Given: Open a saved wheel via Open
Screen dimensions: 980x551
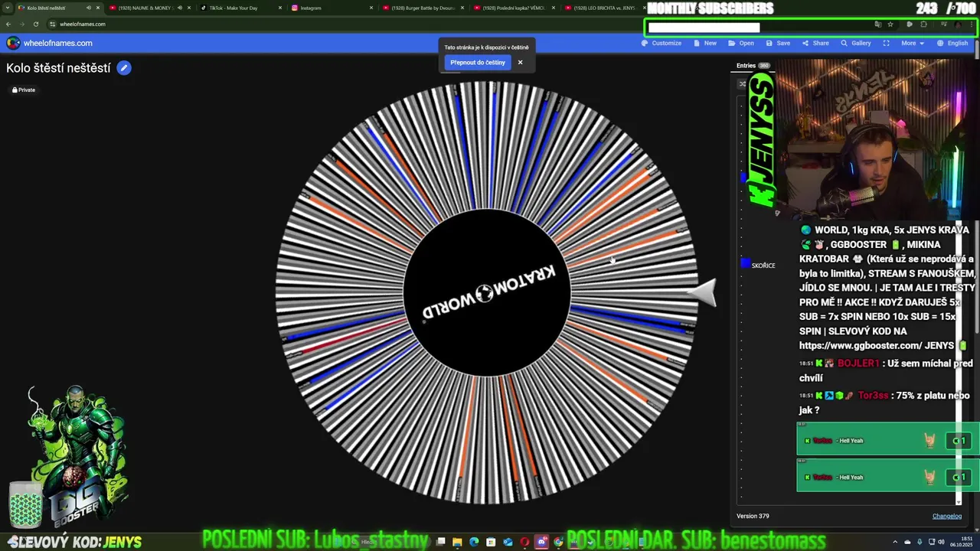Looking at the screenshot, I should coord(741,43).
